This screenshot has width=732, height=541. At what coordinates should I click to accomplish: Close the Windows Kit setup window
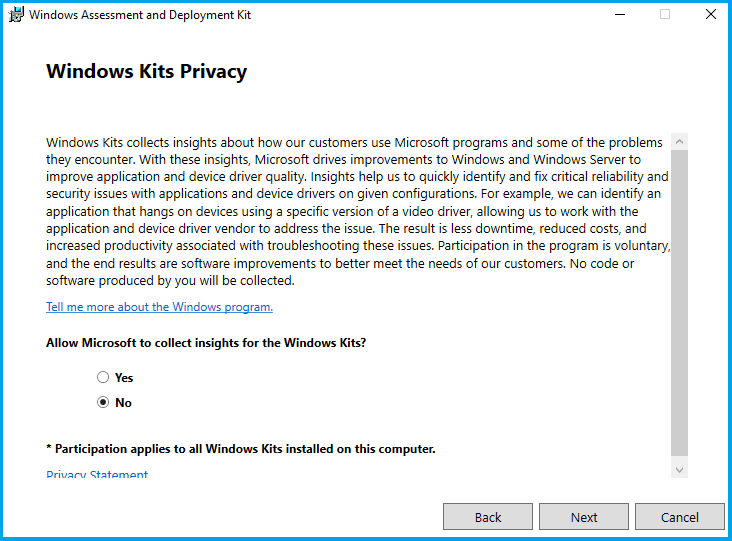[710, 15]
